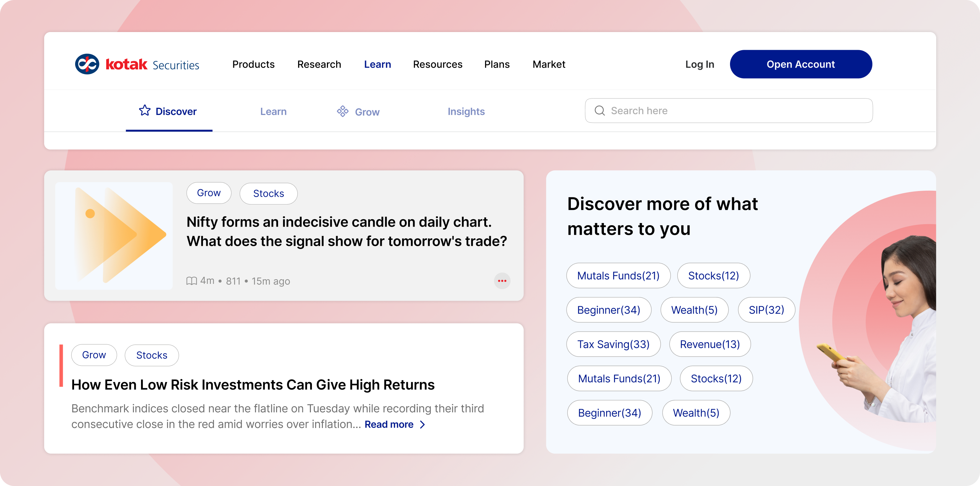Viewport: 980px width, 486px height.
Task: Click the Open Account button
Action: (x=801, y=64)
